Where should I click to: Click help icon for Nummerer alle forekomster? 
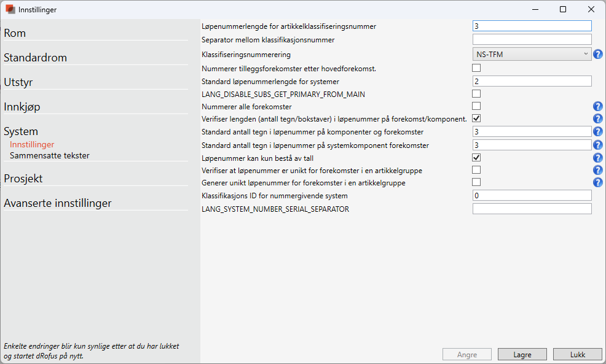coord(597,106)
